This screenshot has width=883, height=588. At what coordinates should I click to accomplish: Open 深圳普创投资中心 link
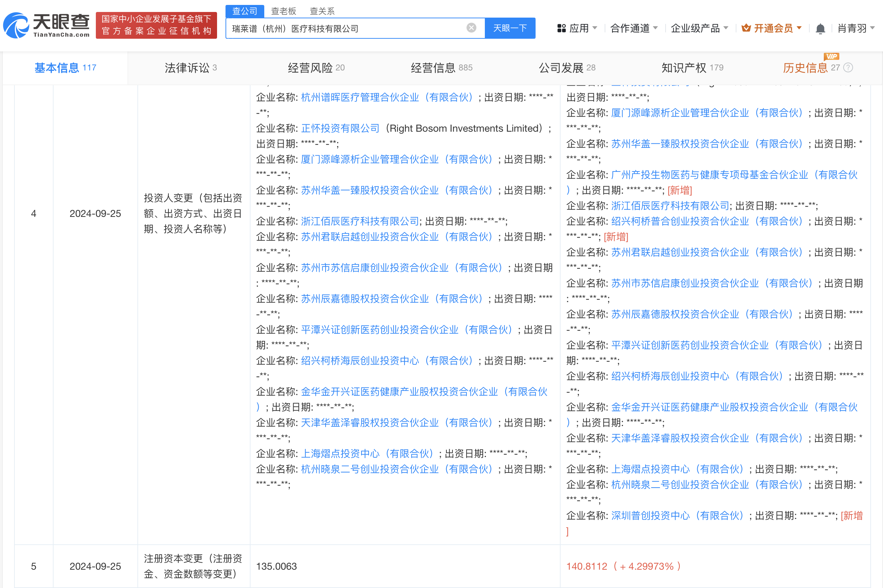pyautogui.click(x=677, y=515)
